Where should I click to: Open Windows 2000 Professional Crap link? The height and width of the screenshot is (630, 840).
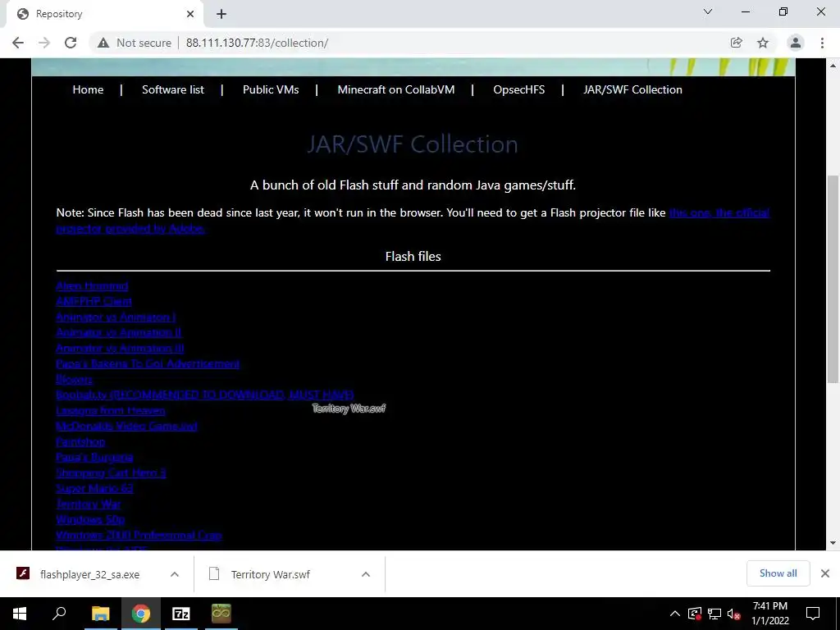(139, 535)
